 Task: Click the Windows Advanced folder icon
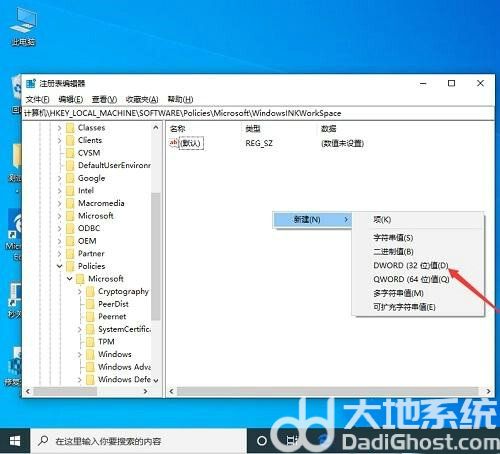coord(90,367)
